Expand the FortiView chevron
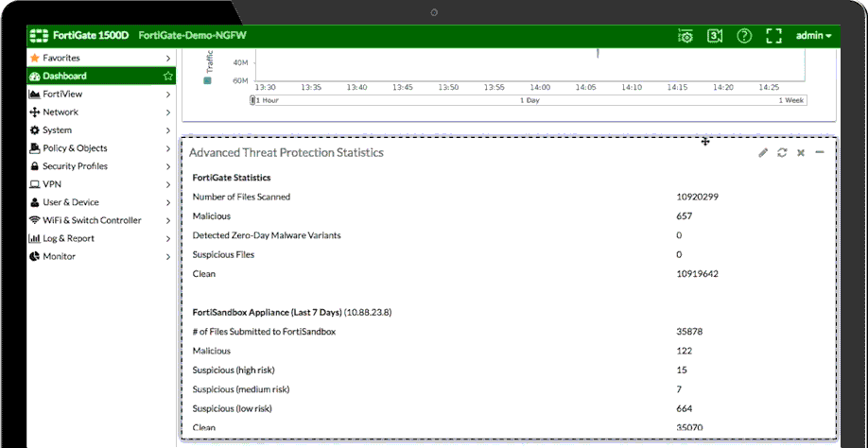Image resolution: width=868 pixels, height=448 pixels. click(167, 94)
